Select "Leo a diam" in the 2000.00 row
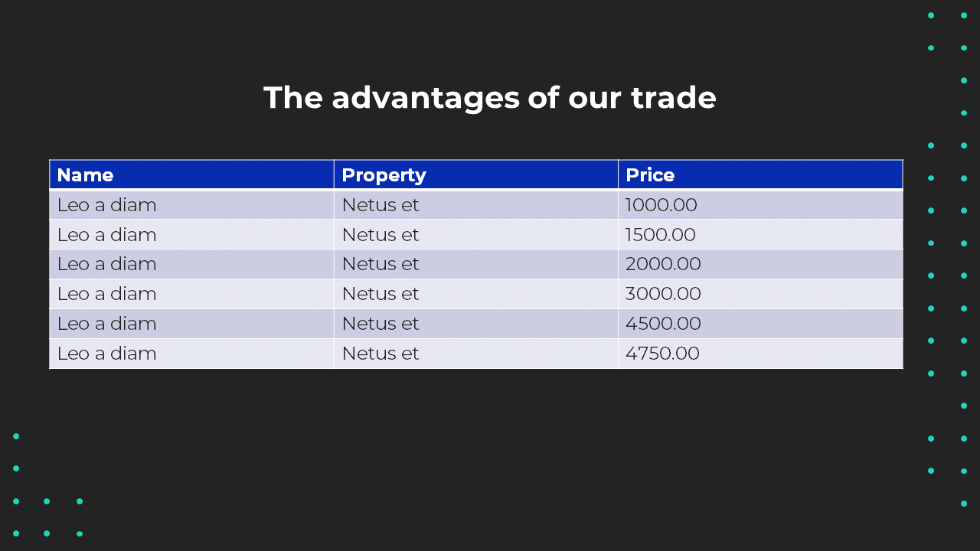Image resolution: width=980 pixels, height=551 pixels. [106, 264]
